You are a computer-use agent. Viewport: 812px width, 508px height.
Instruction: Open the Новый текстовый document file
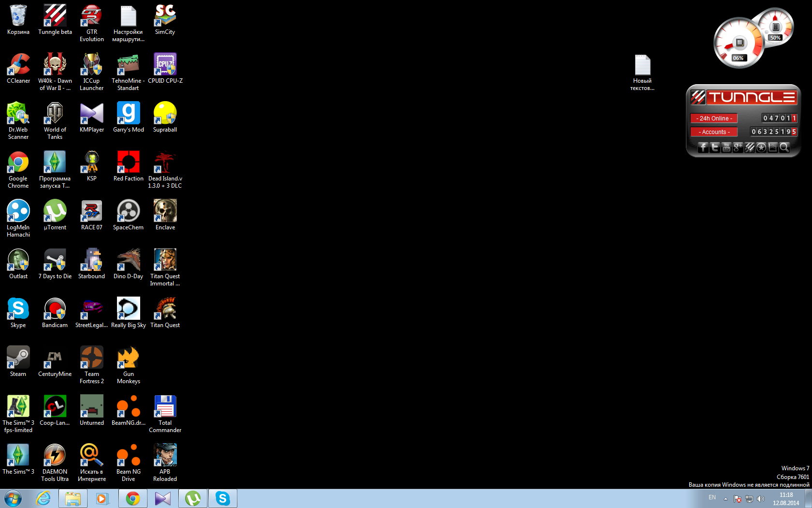click(642, 72)
